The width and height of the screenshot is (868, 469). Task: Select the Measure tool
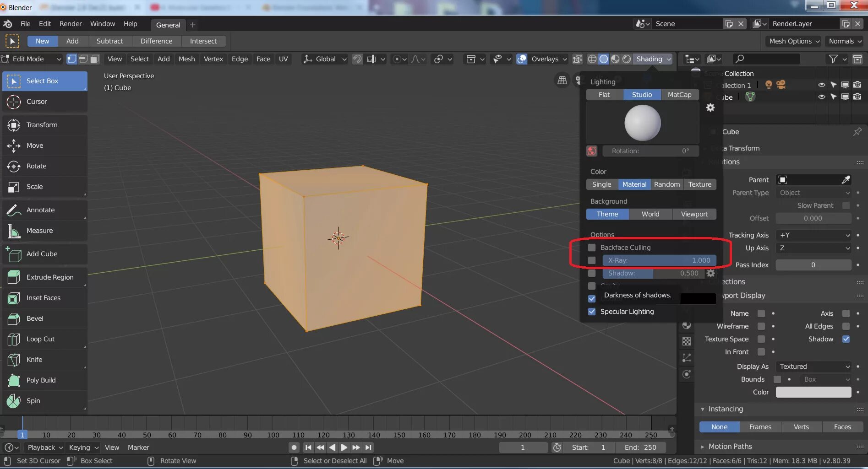pos(44,231)
